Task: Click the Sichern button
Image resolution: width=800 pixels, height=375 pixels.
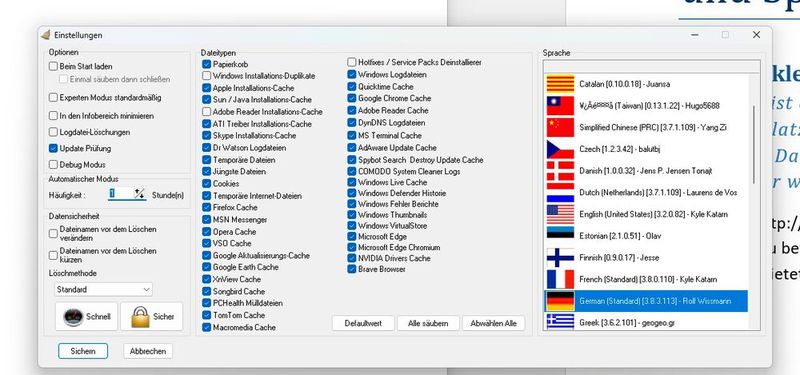Action: click(x=83, y=351)
